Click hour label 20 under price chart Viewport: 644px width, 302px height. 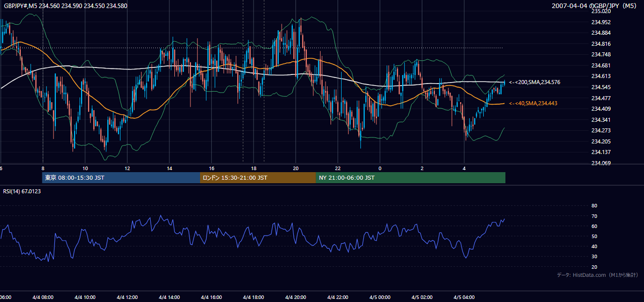[296, 169]
